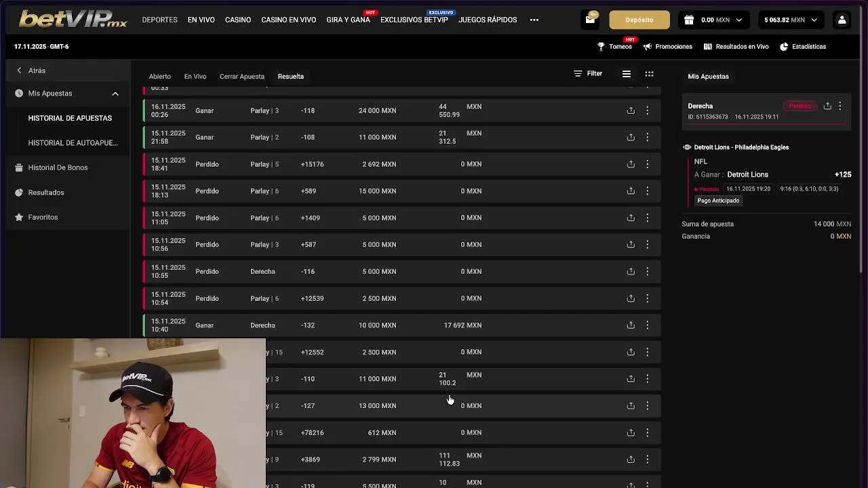Select HISTORIAL DE AUTOAPUESTAS in sidebar

(73, 143)
